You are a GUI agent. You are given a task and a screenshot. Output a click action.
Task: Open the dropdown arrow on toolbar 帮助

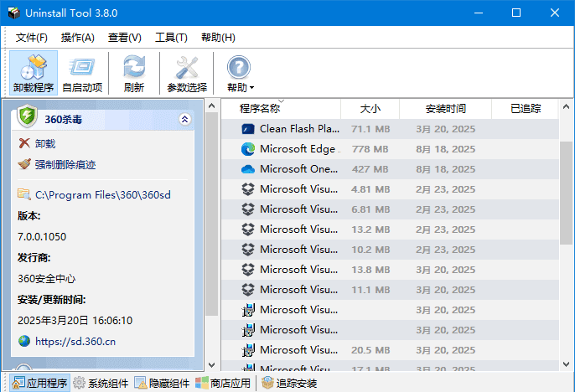point(251,88)
